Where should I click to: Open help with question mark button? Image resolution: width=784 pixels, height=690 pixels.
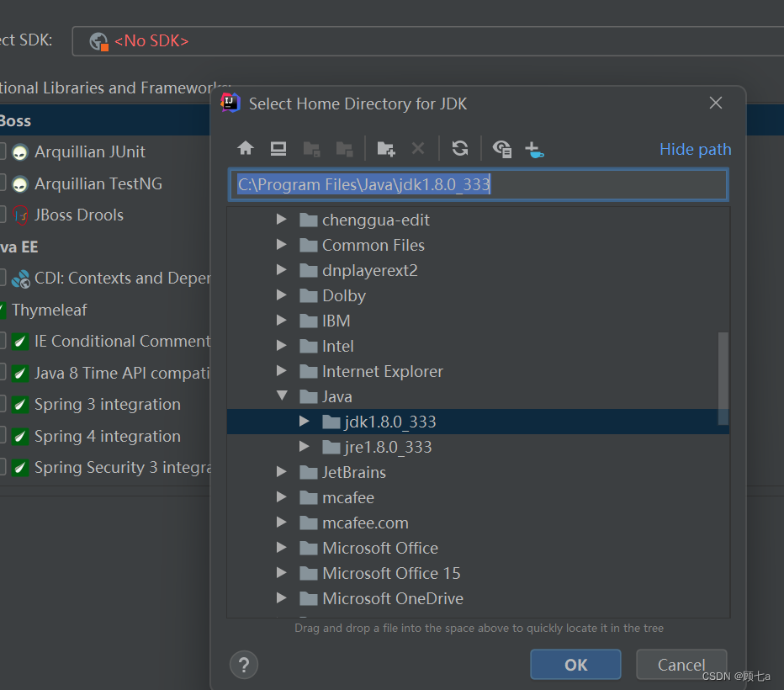tap(244, 665)
